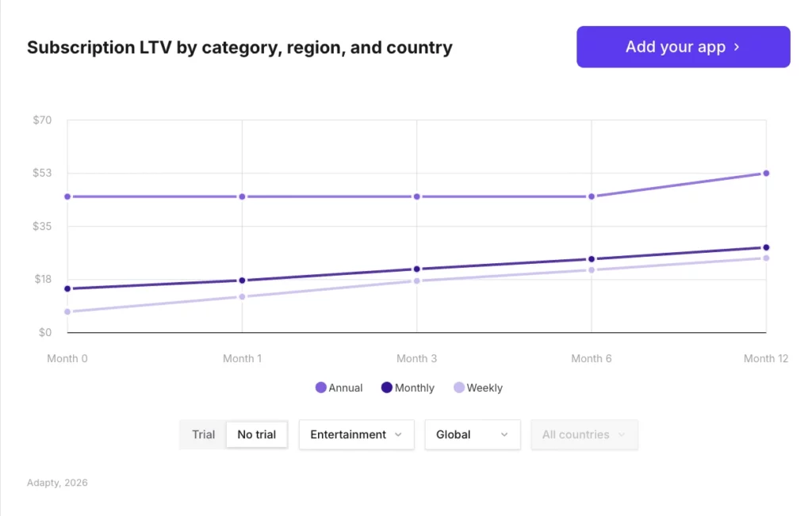Screen dimensions: 812x516
Task: Click the Global dropdown chevron arrow
Action: click(506, 434)
